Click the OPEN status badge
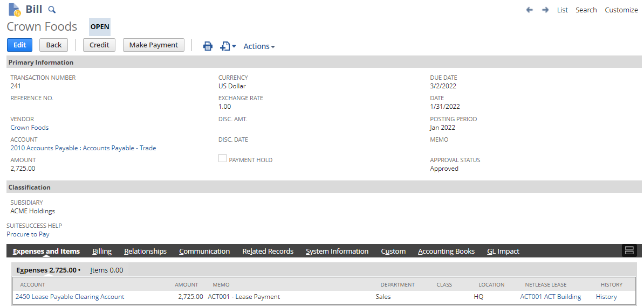This screenshot has height=307, width=644. (100, 26)
